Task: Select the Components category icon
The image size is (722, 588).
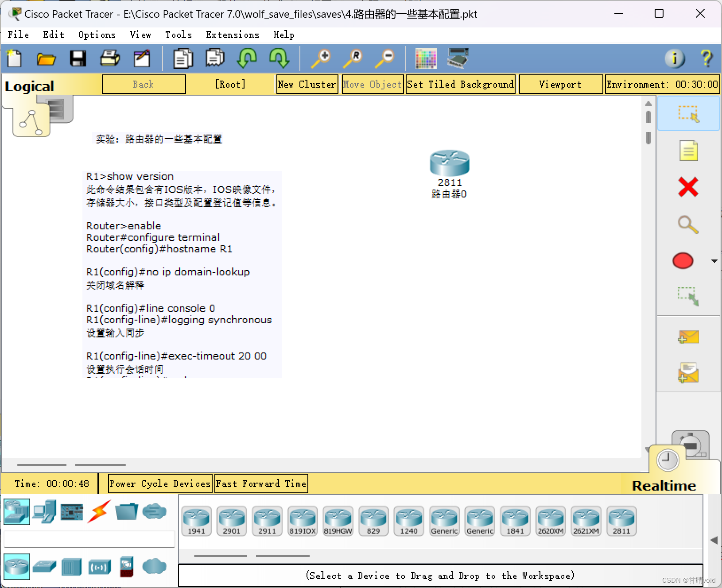Action: click(72, 512)
